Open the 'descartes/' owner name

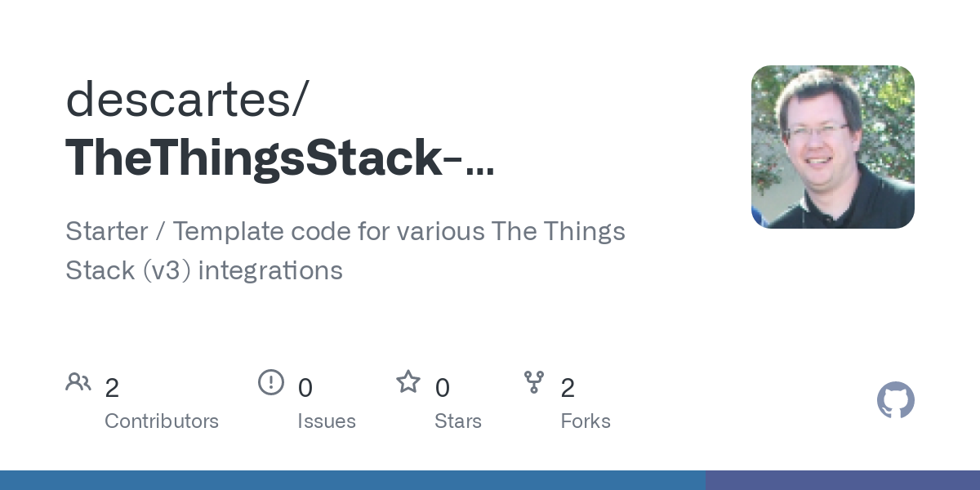187,99
